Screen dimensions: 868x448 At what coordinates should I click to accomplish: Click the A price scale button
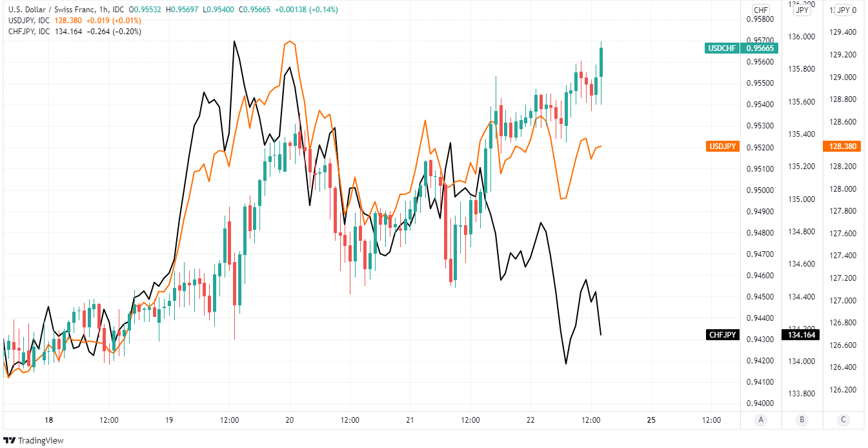(761, 420)
